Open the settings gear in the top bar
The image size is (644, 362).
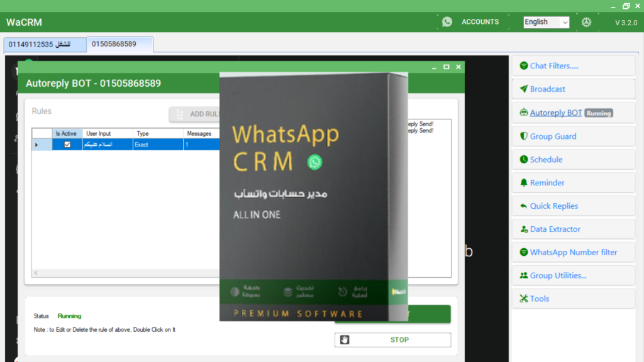tap(586, 21)
